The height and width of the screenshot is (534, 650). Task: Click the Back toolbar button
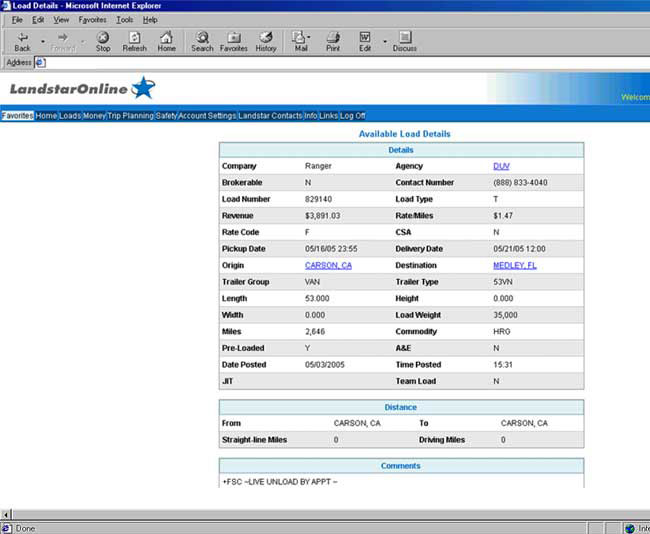[x=22, y=42]
